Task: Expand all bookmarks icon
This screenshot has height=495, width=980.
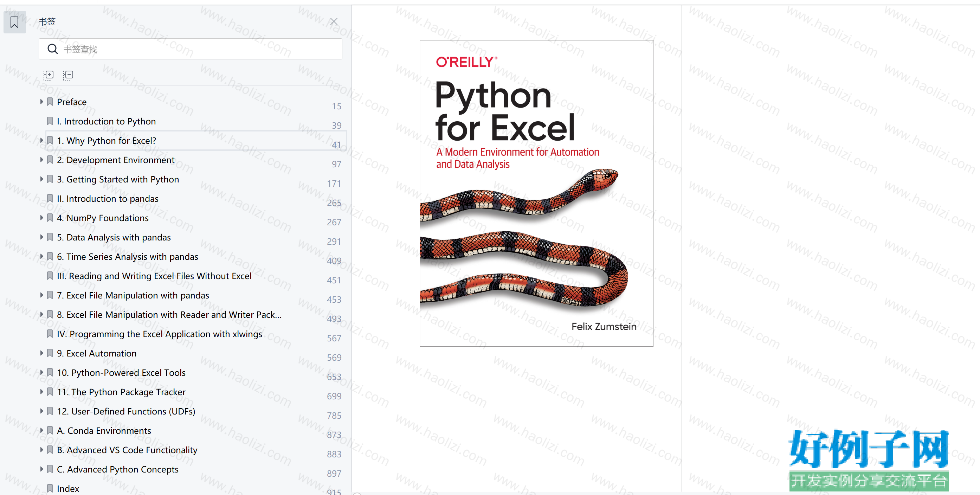Action: point(48,75)
